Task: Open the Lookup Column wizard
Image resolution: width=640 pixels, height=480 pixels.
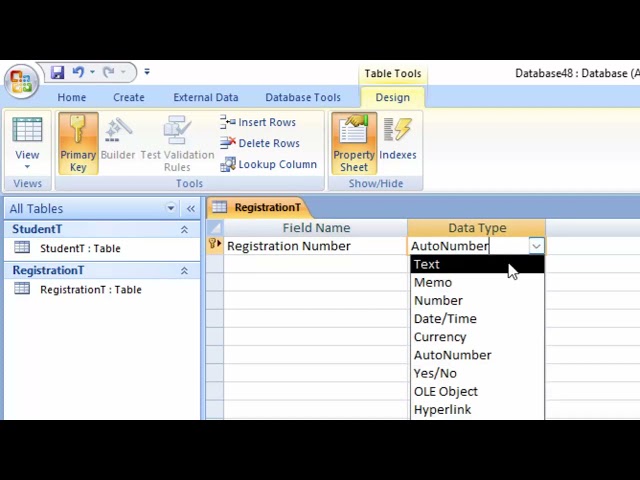Action: coord(269,164)
